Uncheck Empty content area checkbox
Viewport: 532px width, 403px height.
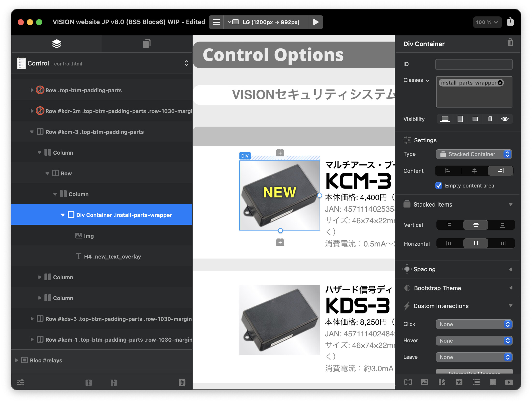click(439, 186)
